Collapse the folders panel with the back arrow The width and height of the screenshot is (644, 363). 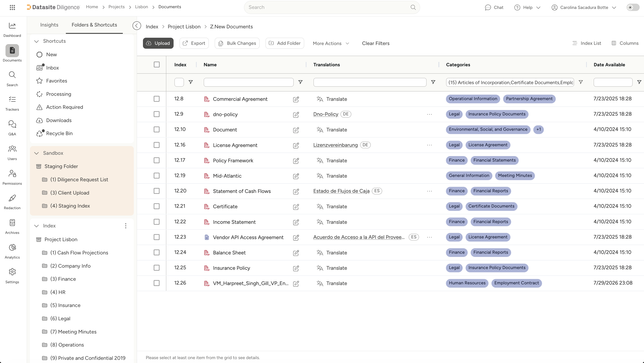click(137, 25)
